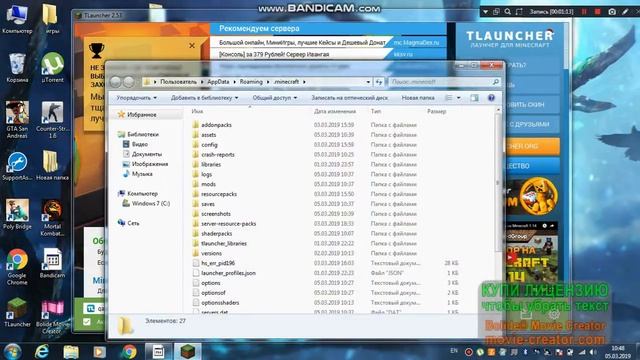Sort by Дата изменения column header
Viewport: 640px width, 360px height.
click(x=335, y=111)
